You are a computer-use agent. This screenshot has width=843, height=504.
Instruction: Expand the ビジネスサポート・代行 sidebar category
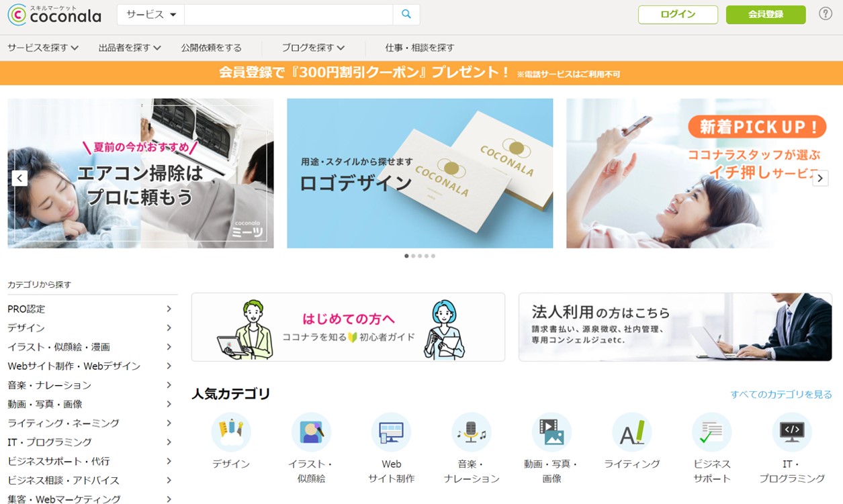pos(91,462)
